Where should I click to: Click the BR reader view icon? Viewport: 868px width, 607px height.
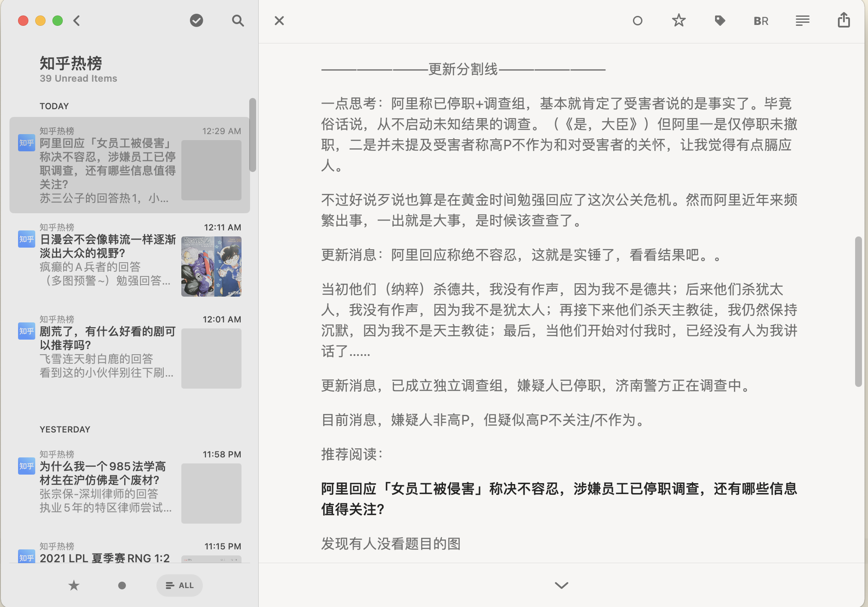761,21
